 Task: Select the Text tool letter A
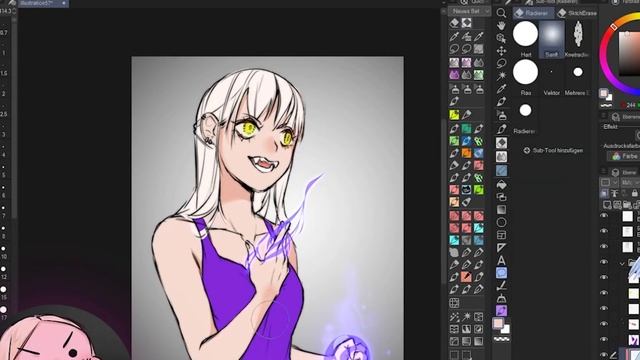coord(501,260)
